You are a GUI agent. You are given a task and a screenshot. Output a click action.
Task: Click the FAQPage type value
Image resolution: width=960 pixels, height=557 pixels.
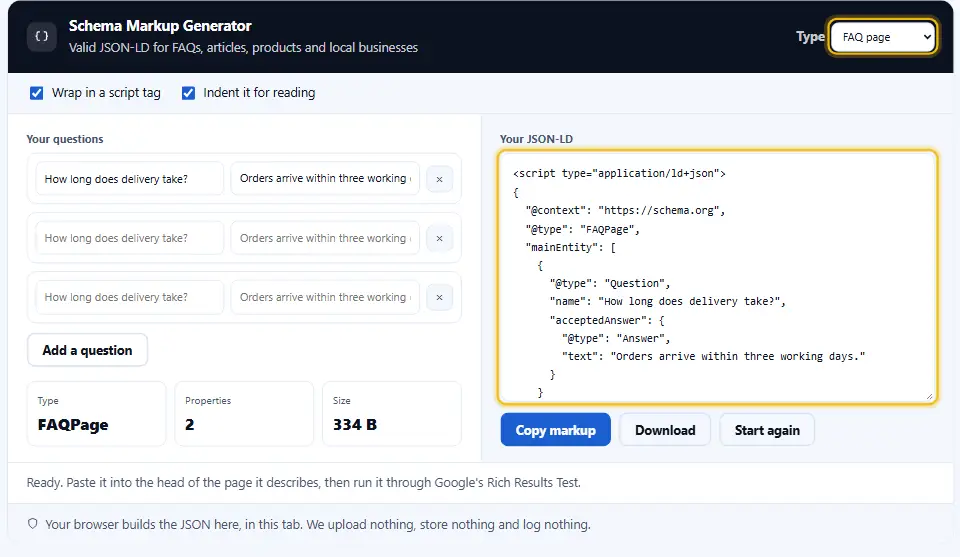point(73,425)
